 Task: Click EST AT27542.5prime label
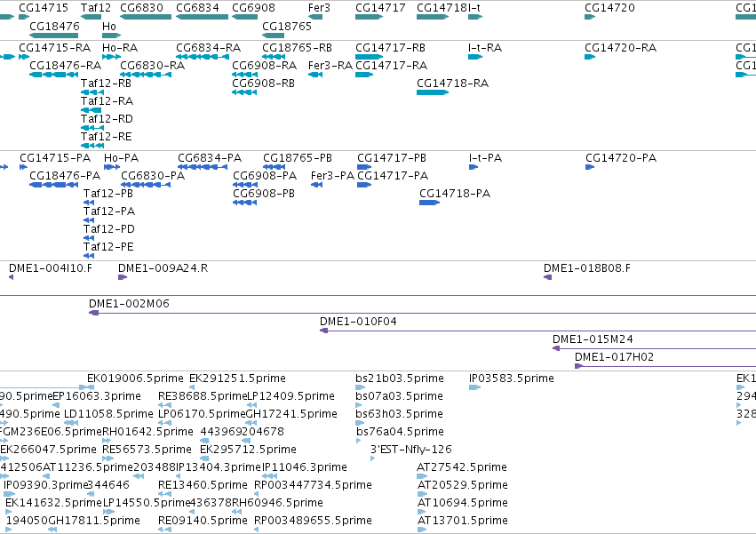(x=462, y=467)
